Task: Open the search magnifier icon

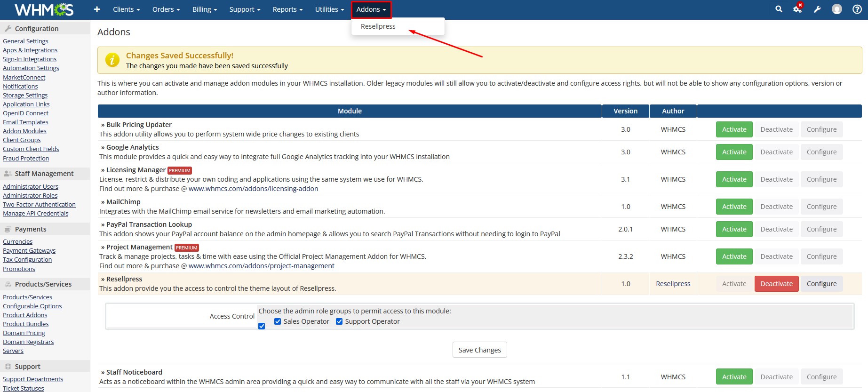Action: (x=779, y=9)
